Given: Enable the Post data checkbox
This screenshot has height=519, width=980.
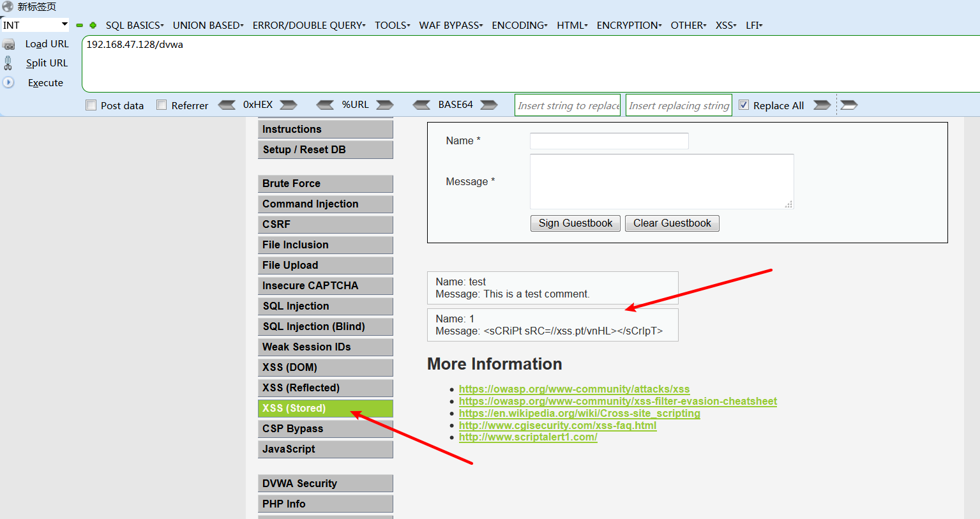Looking at the screenshot, I should coord(91,105).
